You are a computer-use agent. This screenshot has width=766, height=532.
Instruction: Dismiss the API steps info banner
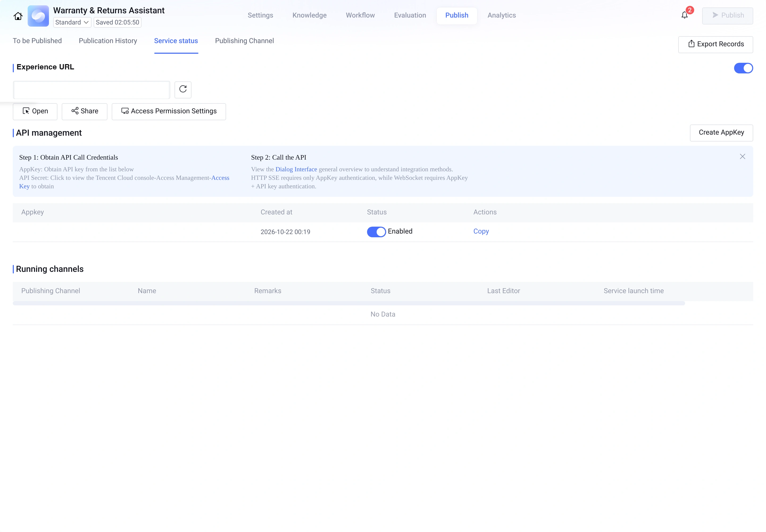click(x=742, y=156)
